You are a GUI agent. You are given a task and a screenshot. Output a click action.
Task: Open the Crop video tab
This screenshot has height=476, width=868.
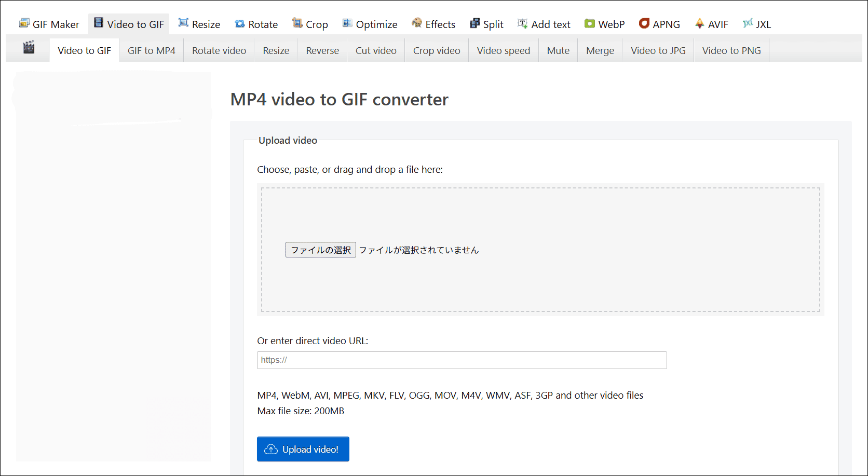click(x=437, y=50)
